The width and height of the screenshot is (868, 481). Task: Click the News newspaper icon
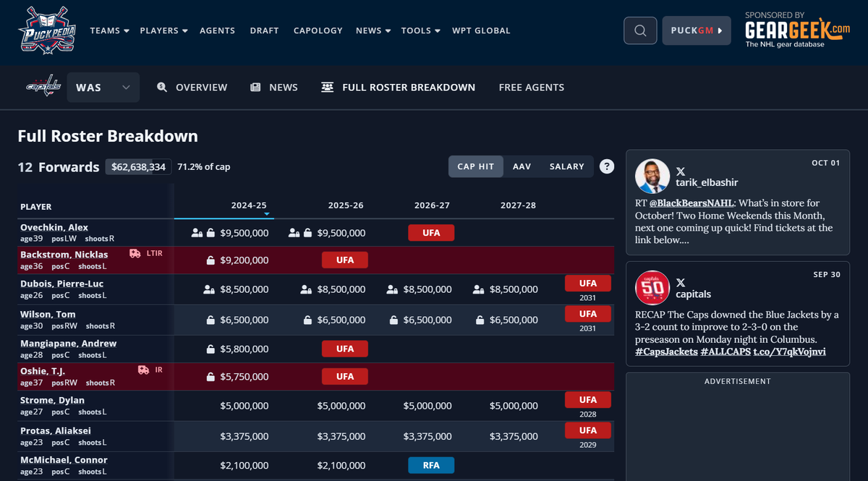pyautogui.click(x=255, y=87)
